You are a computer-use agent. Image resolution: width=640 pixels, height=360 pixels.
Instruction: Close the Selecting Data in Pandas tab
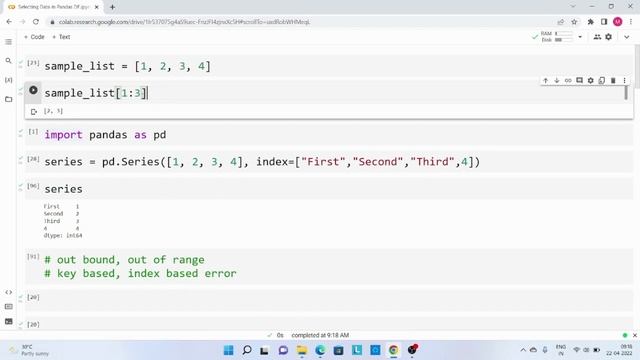point(97,7)
